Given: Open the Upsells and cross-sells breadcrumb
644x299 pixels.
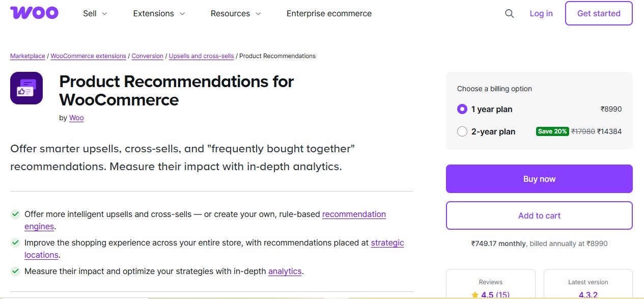Looking at the screenshot, I should [x=201, y=56].
